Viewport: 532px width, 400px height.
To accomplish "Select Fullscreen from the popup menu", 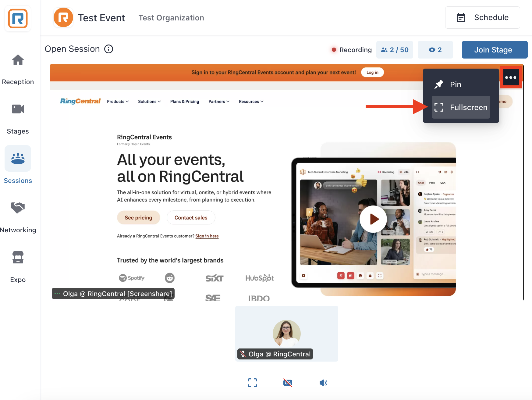I will (x=461, y=107).
